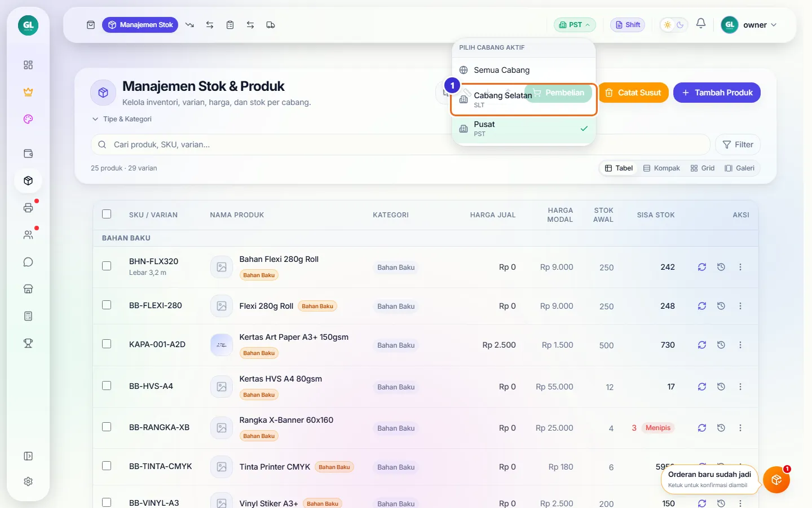Toggle the light/dark theme switch

pyautogui.click(x=674, y=25)
